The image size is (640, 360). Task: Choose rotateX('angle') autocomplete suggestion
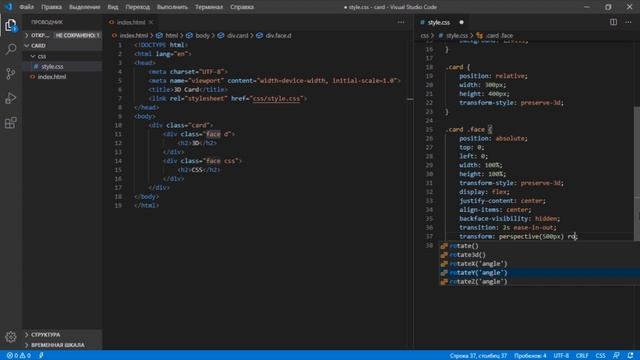click(x=539, y=264)
